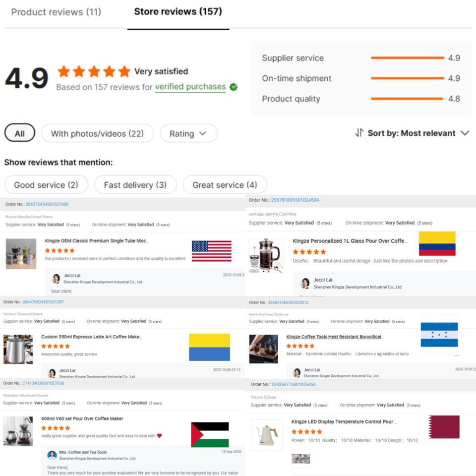Open Custom 350ml Espresso Latte Art title

[x=92, y=337]
